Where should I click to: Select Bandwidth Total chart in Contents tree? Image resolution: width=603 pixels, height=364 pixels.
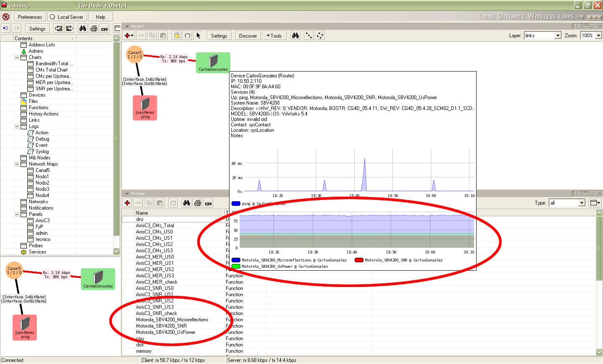[x=54, y=64]
